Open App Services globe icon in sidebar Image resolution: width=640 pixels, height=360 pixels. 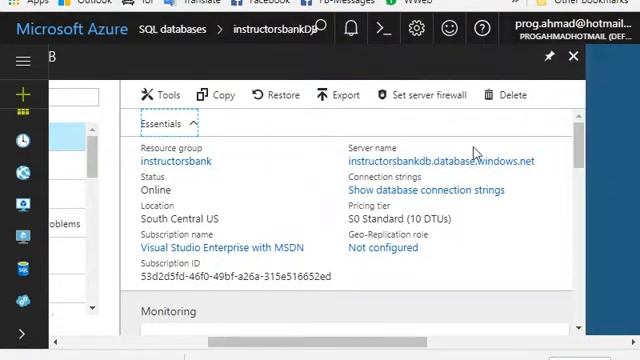pos(23,173)
